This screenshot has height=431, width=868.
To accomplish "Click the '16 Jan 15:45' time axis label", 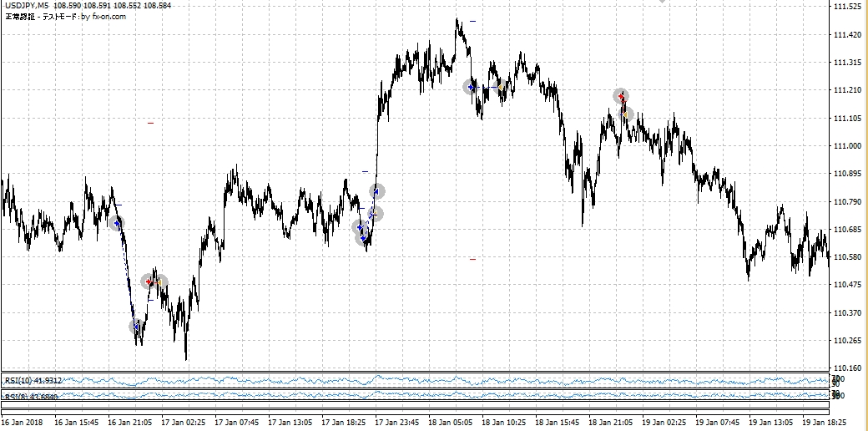I will (x=78, y=422).
